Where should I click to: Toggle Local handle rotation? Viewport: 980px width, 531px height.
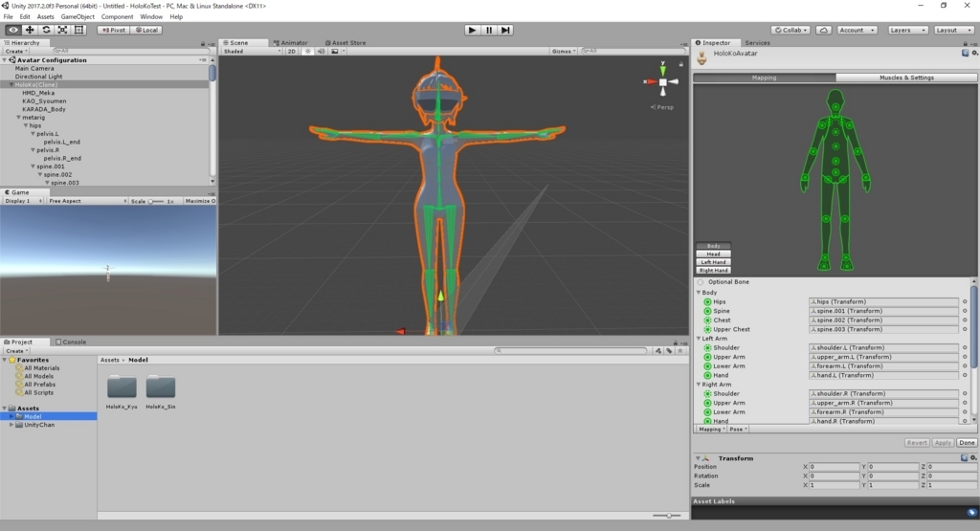146,30
